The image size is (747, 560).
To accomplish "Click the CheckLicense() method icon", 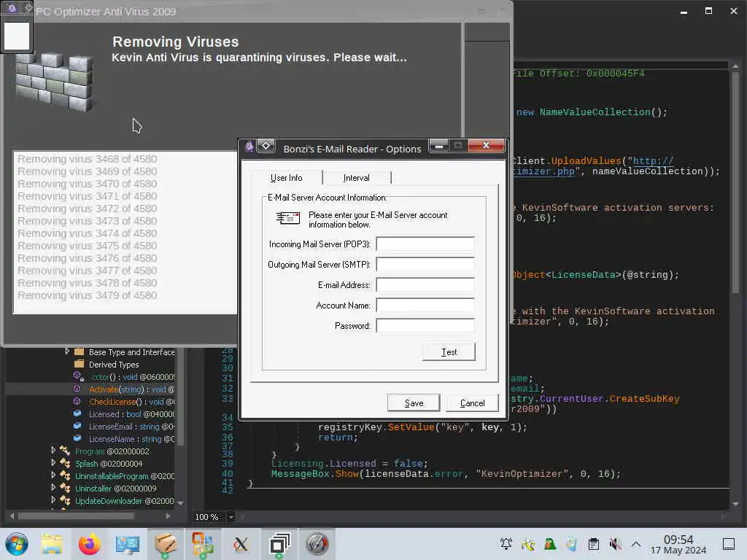I will pos(77,402).
